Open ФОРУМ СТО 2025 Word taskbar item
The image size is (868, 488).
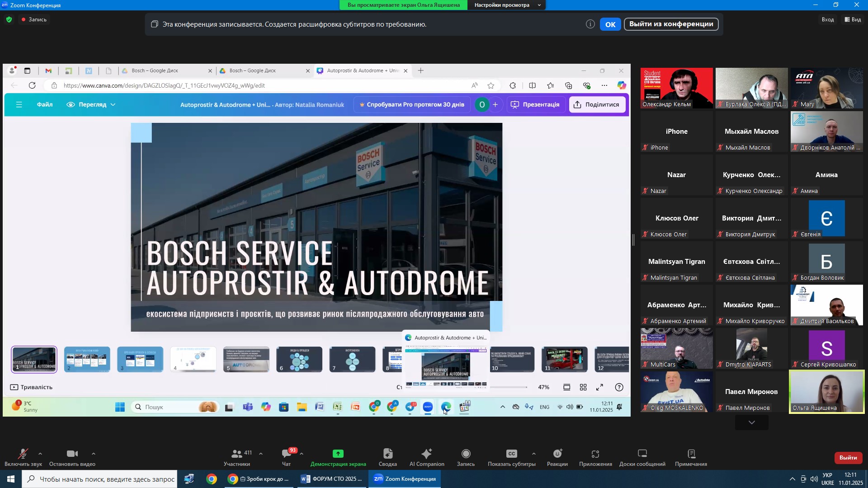331,479
